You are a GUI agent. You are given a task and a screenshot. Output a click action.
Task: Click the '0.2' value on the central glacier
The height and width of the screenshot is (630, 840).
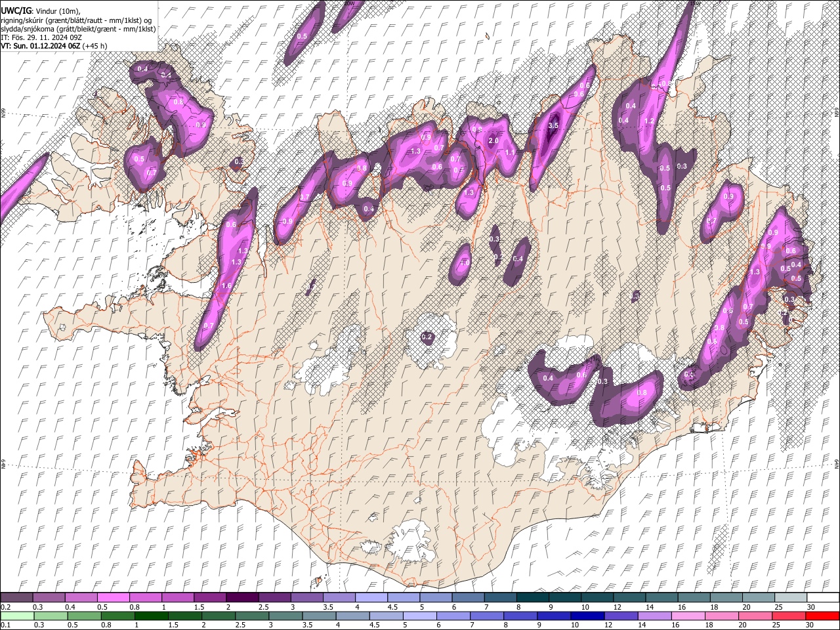pos(427,337)
